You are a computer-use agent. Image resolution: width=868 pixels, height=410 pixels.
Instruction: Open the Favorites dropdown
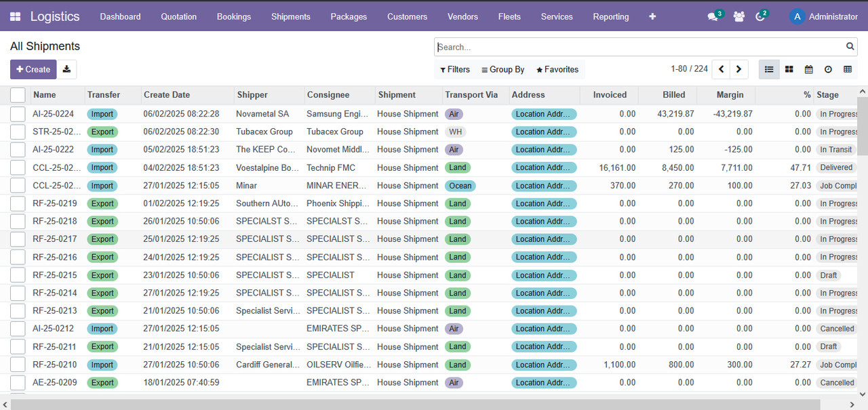(x=557, y=69)
